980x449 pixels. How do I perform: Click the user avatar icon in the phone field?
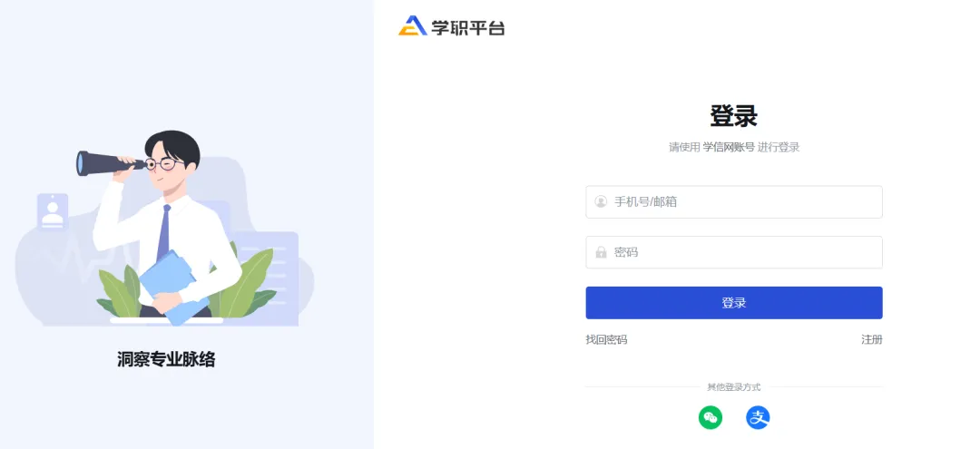pyautogui.click(x=601, y=201)
